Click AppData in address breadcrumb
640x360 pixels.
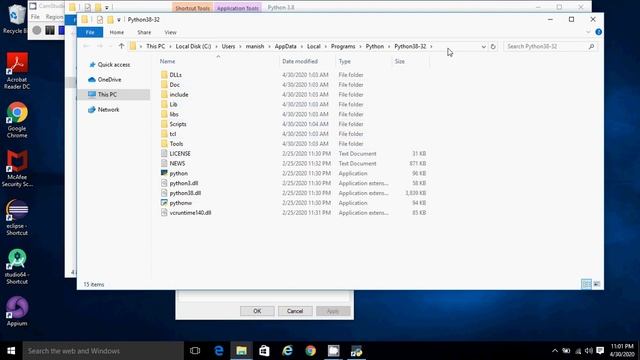click(x=285, y=47)
